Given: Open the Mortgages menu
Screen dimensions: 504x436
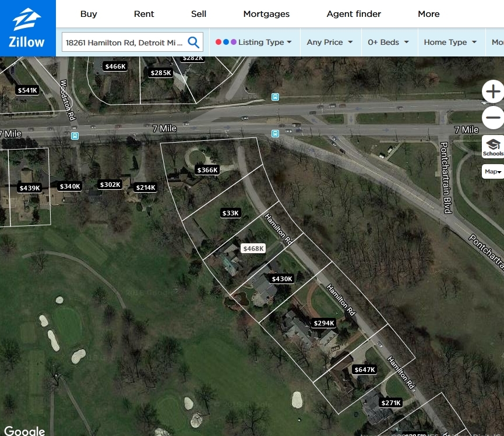Looking at the screenshot, I should [x=266, y=14].
